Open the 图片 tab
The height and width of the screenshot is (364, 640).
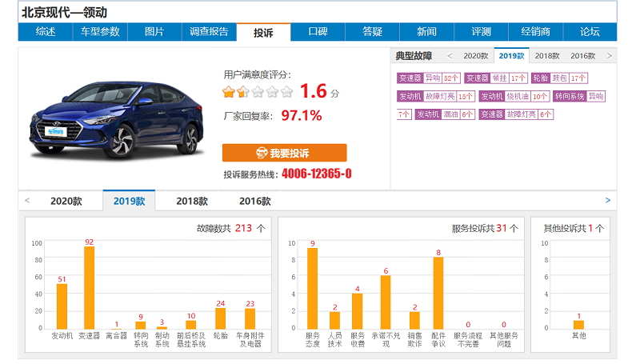(154, 32)
